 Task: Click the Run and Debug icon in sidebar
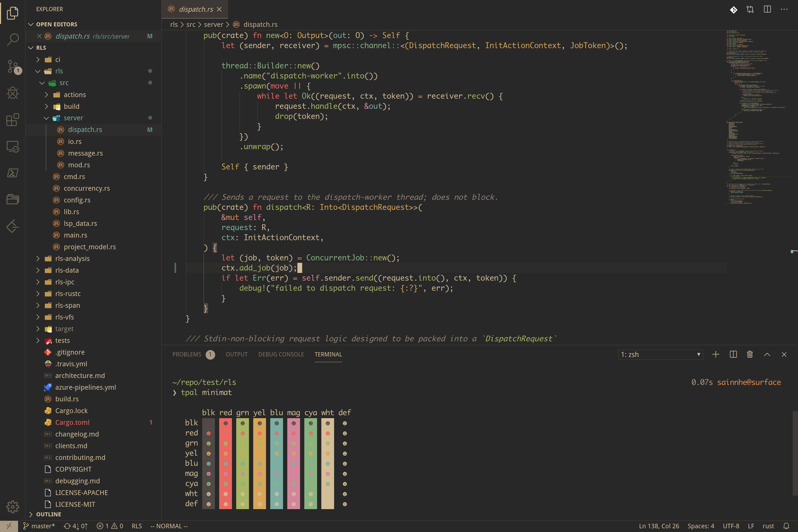coord(13,92)
